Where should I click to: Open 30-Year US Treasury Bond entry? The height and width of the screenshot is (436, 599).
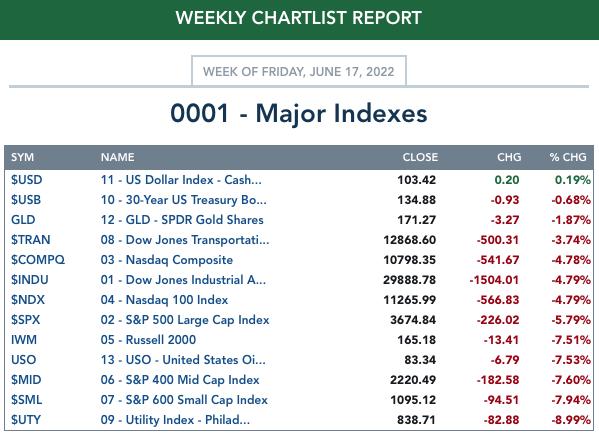pyautogui.click(x=183, y=200)
